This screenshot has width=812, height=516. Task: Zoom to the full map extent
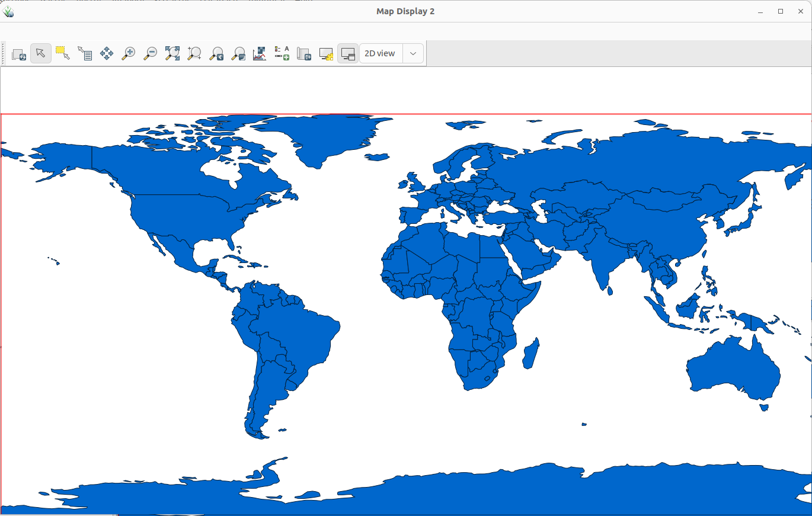(172, 53)
